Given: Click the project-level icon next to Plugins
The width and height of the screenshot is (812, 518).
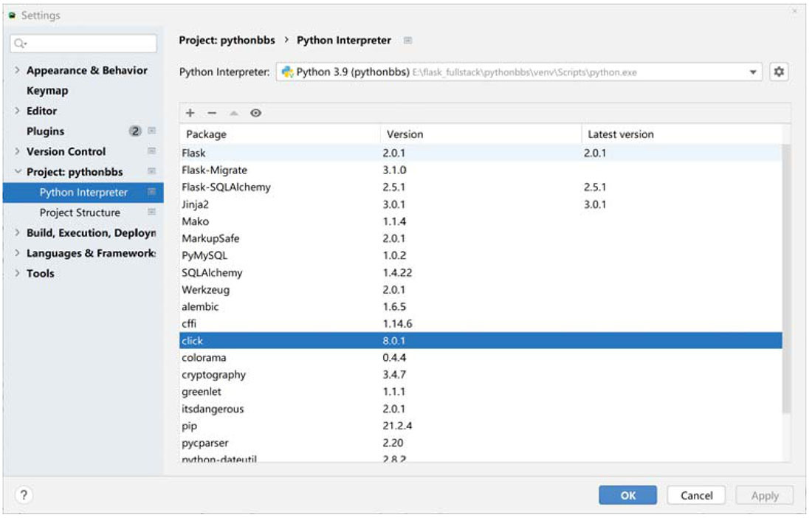Looking at the screenshot, I should [152, 131].
